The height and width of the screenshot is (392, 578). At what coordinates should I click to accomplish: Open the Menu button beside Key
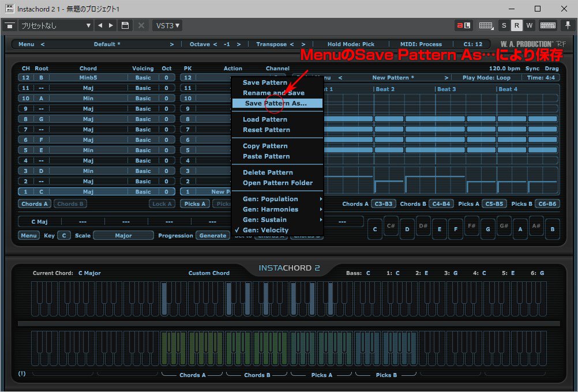tap(29, 235)
